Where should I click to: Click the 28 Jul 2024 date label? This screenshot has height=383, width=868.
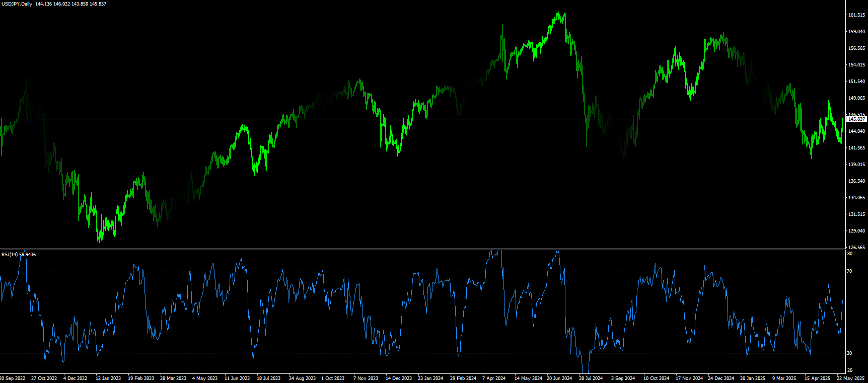point(591,378)
